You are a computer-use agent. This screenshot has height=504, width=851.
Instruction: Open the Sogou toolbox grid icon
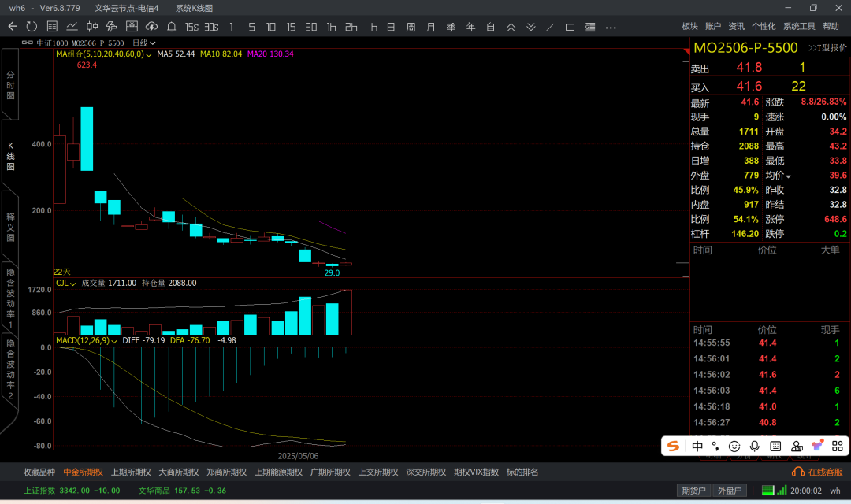pyautogui.click(x=838, y=446)
